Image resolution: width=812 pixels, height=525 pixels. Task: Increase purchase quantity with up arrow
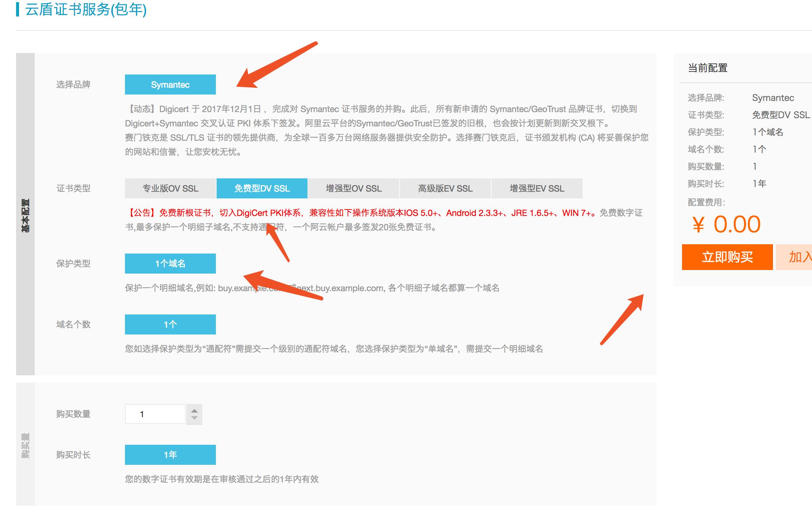click(x=194, y=410)
